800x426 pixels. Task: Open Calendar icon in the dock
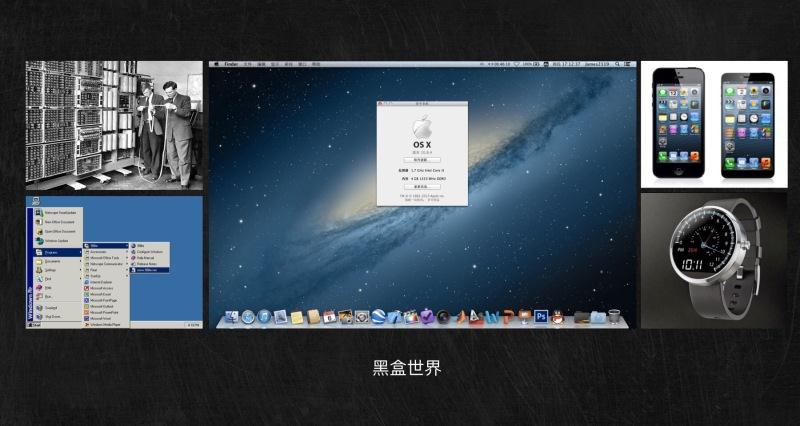pos(330,317)
